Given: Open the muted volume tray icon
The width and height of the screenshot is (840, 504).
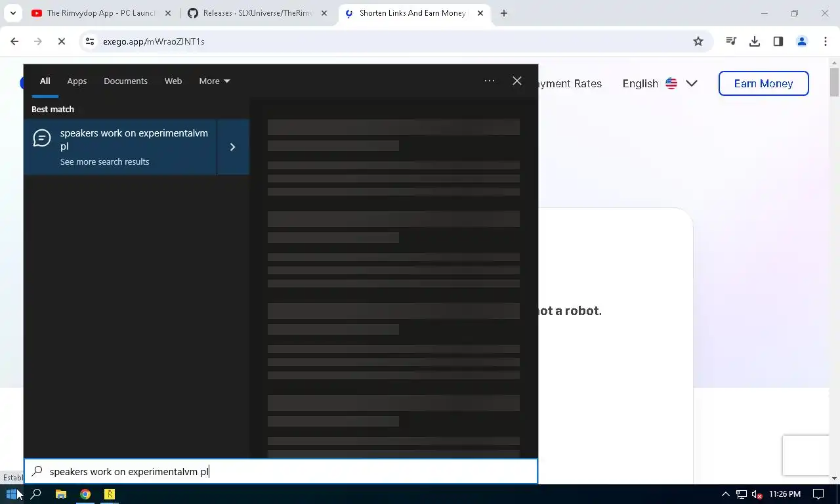Looking at the screenshot, I should 757,494.
